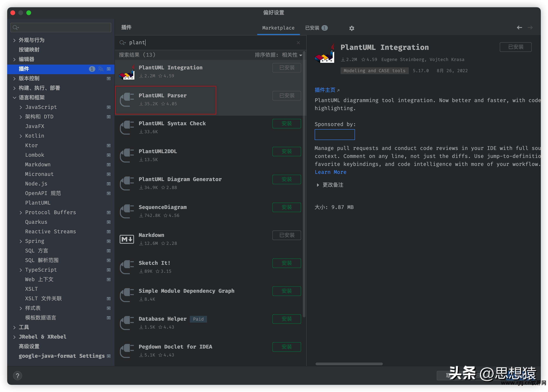
Task: Switch to 已安装 tab
Action: pyautogui.click(x=316, y=28)
